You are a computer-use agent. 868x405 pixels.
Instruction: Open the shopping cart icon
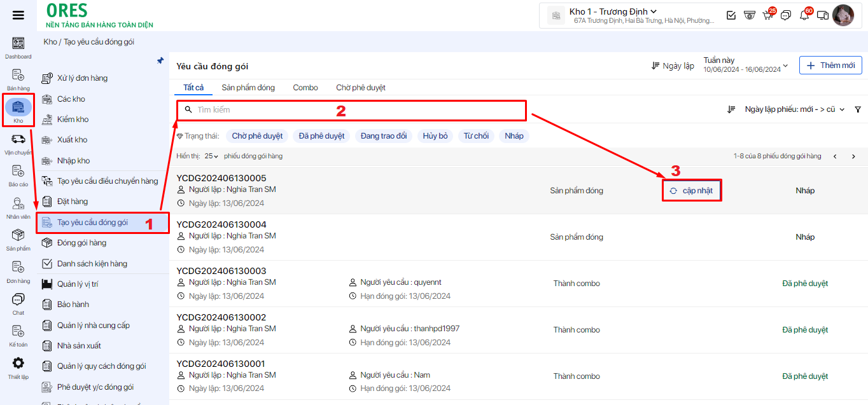click(767, 15)
